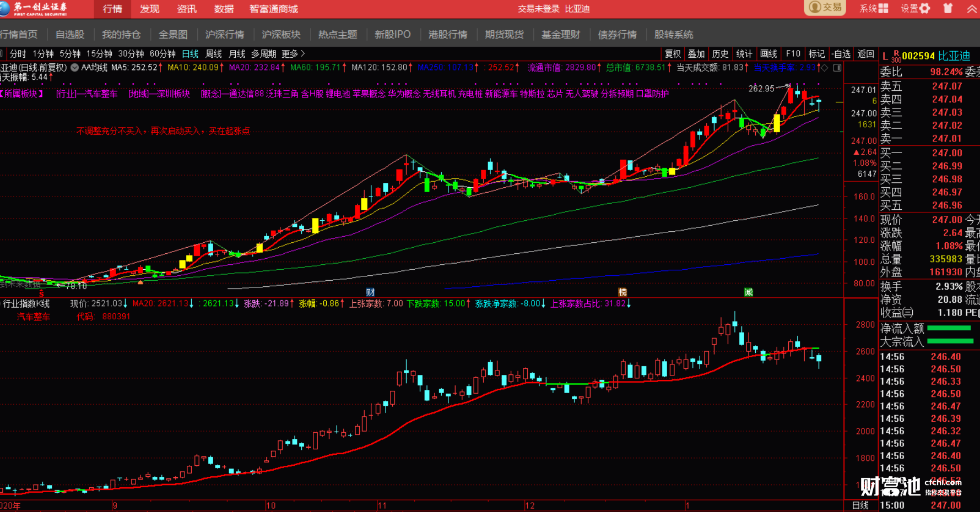Open 沪深板块 sector page
This screenshot has height=512, width=980.
(x=281, y=35)
